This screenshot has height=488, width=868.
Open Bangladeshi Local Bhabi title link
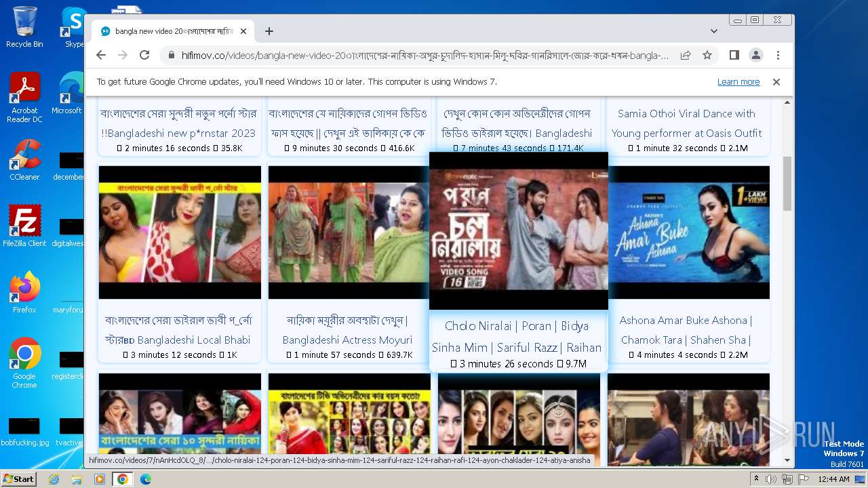[178, 330]
